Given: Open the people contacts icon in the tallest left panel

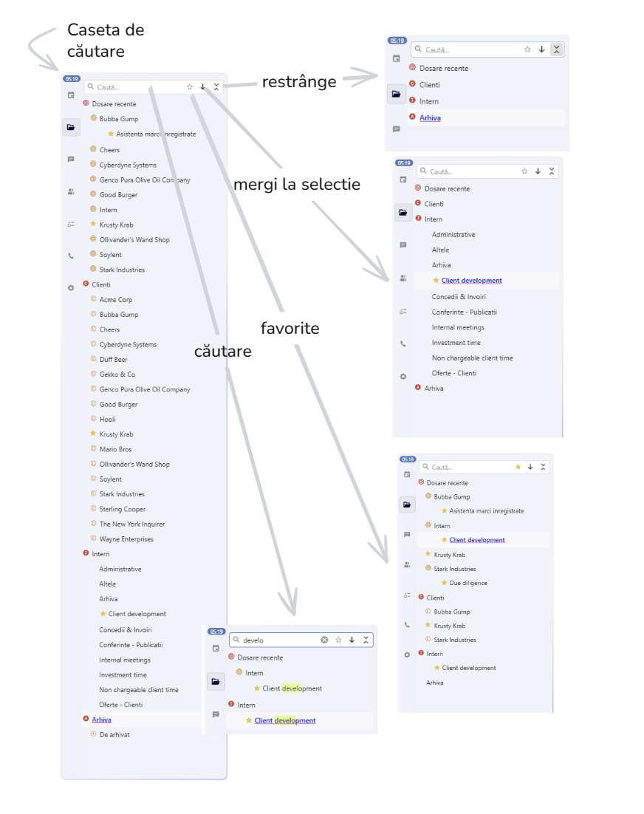Looking at the screenshot, I should [x=71, y=191].
